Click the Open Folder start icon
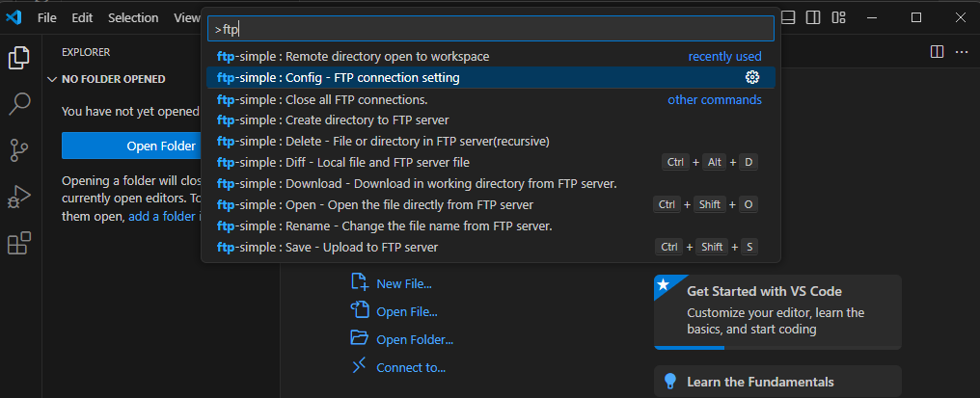Image resolution: width=980 pixels, height=398 pixels. point(360,338)
